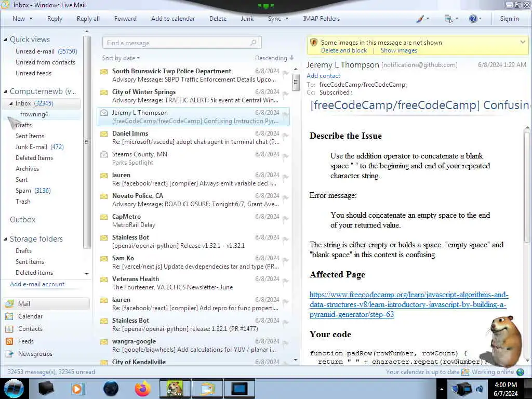532x399 pixels.
Task: Click Show images link
Action: [x=399, y=50]
